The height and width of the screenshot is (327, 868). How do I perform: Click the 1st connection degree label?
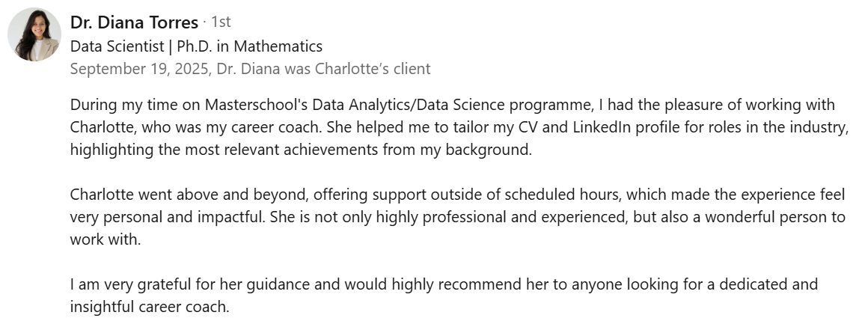[x=221, y=22]
